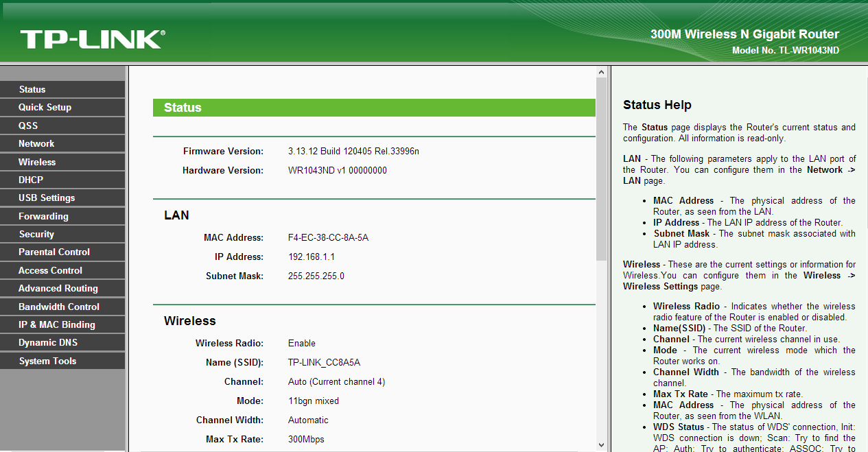Click the Wireless Radio label in main panel
The width and height of the screenshot is (868, 452).
point(229,343)
